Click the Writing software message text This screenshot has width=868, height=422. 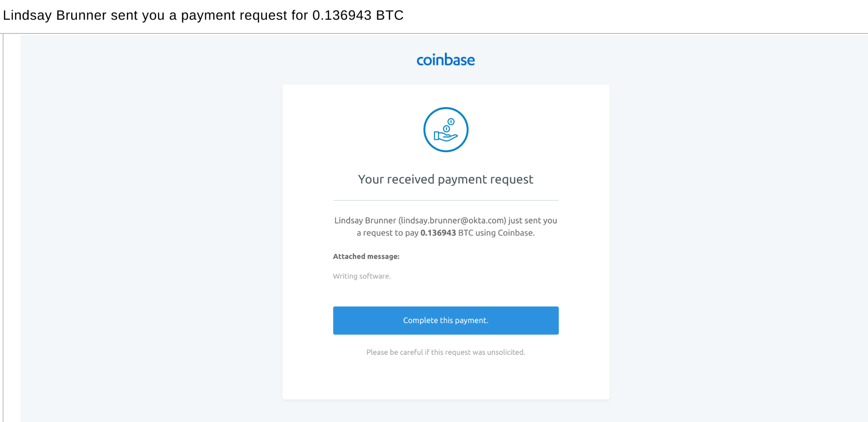click(x=362, y=276)
